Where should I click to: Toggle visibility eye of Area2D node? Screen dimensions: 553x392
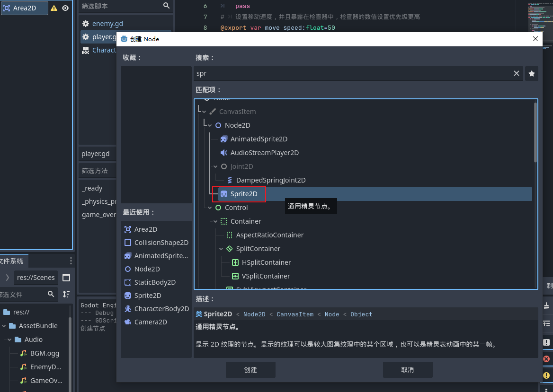tap(65, 8)
